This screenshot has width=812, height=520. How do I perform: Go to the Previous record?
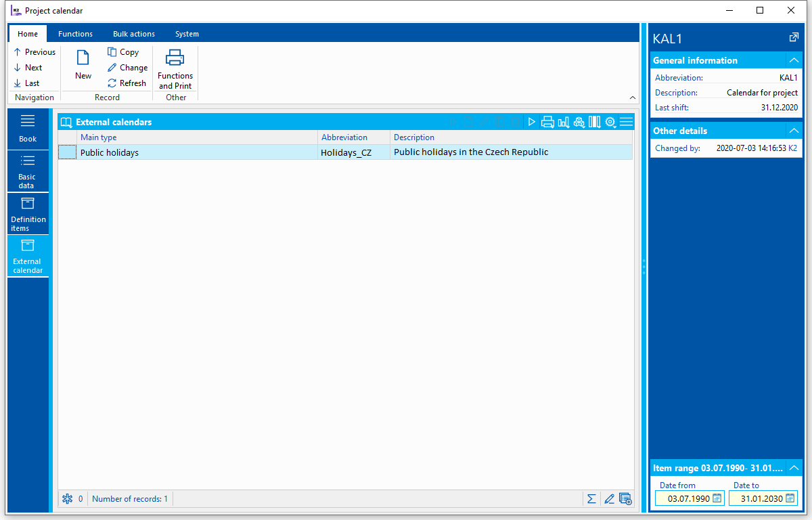pyautogui.click(x=35, y=52)
